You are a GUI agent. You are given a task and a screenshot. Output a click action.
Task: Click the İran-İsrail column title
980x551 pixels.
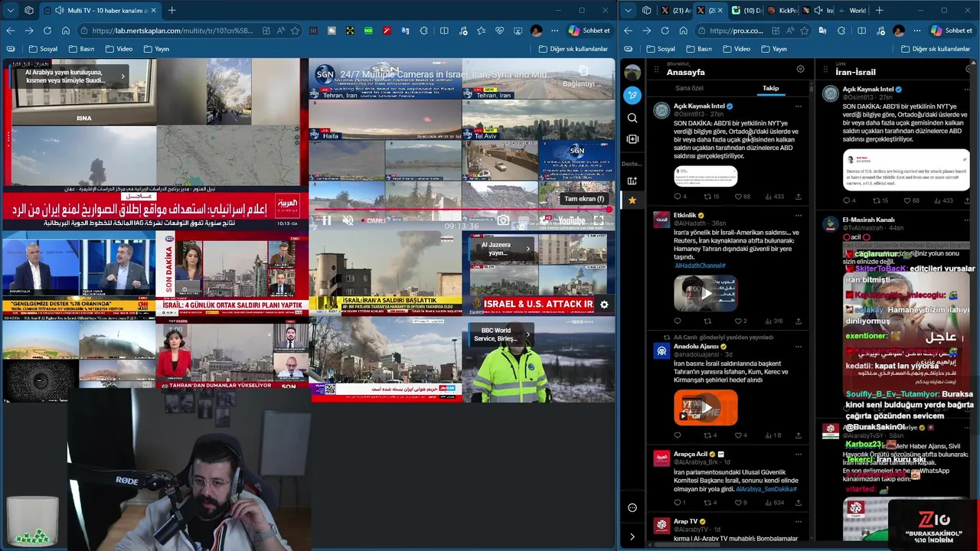pos(855,72)
